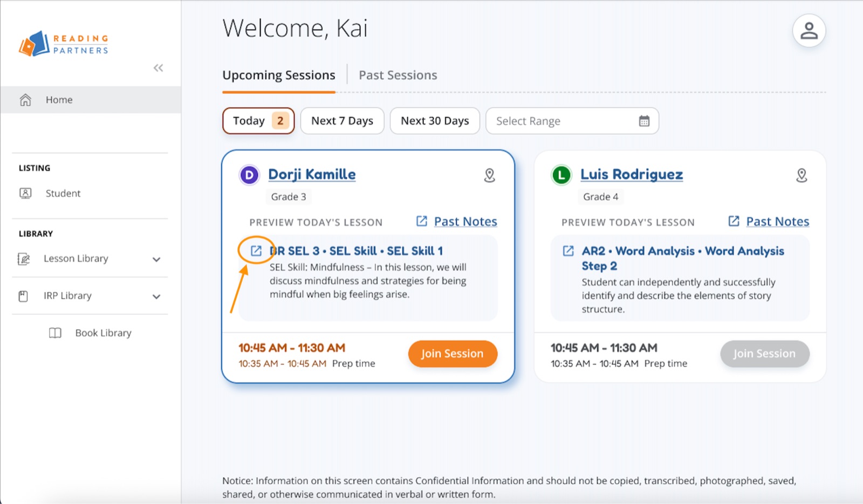The height and width of the screenshot is (504, 863).
Task: Click the Grade 4 label
Action: 601,197
